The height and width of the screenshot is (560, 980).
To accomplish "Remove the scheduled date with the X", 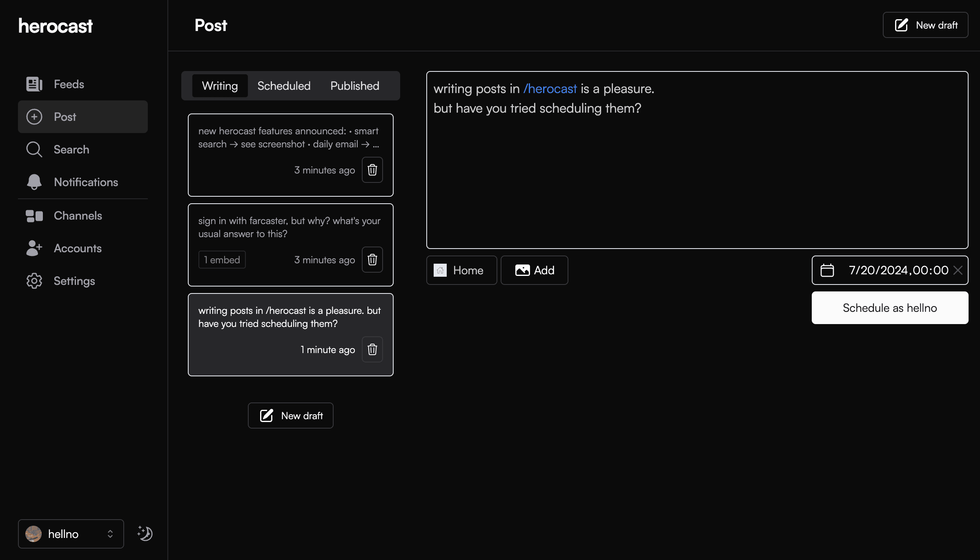I will [x=958, y=270].
